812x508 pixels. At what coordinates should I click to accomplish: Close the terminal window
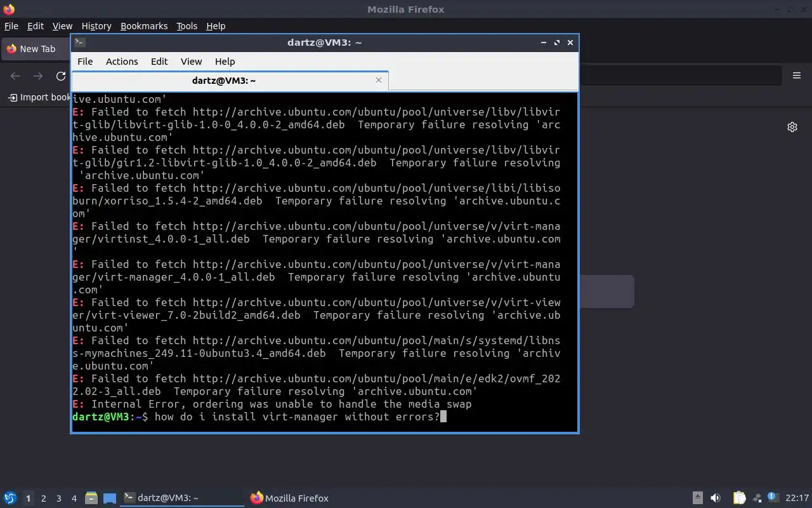[570, 43]
